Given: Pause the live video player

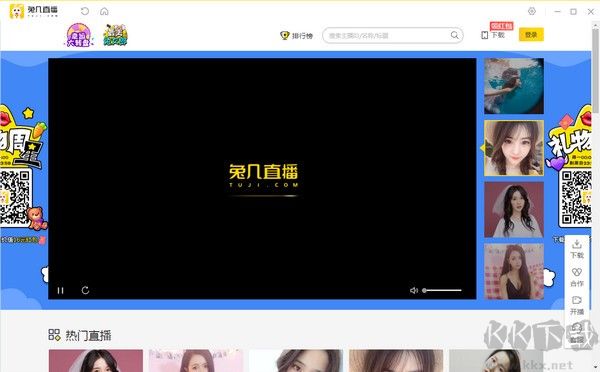Looking at the screenshot, I should pyautogui.click(x=60, y=290).
